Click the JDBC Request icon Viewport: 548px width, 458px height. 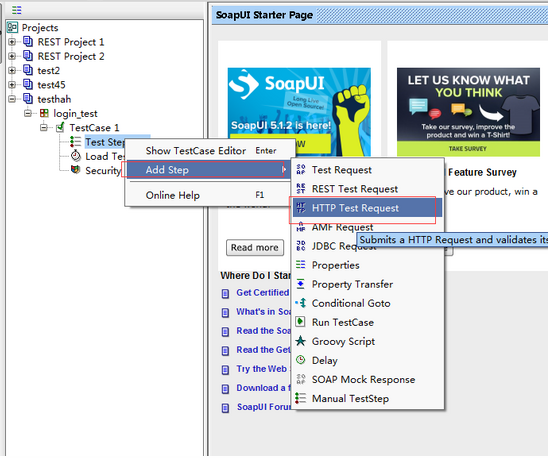pos(301,245)
